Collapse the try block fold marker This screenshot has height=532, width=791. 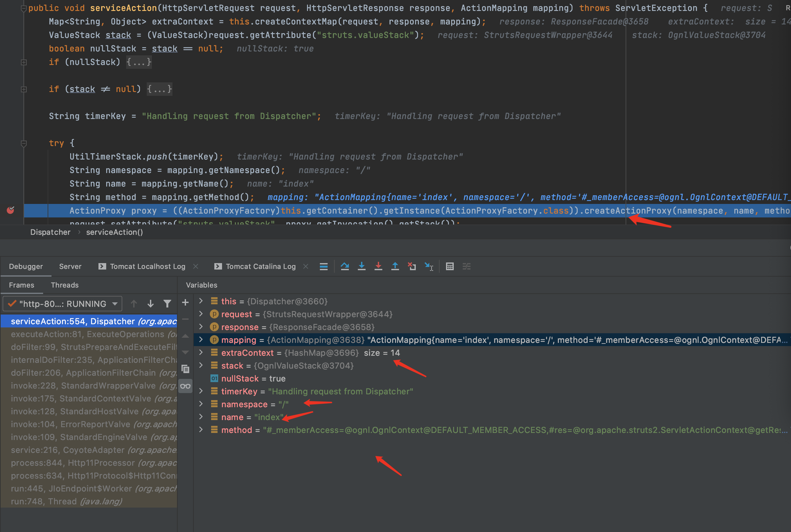click(24, 143)
